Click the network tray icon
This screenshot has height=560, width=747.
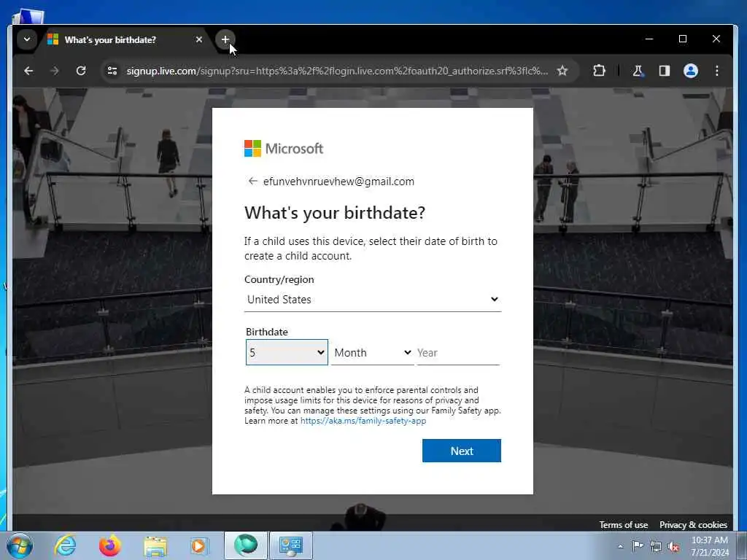[x=656, y=546]
